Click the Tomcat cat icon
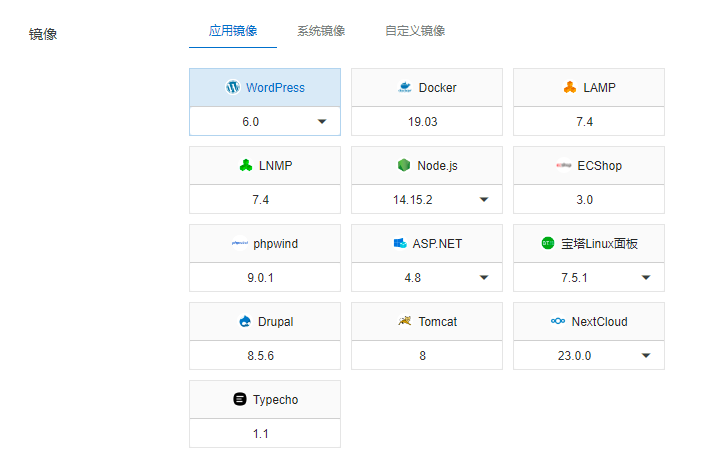The width and height of the screenshot is (727, 449). point(405,321)
